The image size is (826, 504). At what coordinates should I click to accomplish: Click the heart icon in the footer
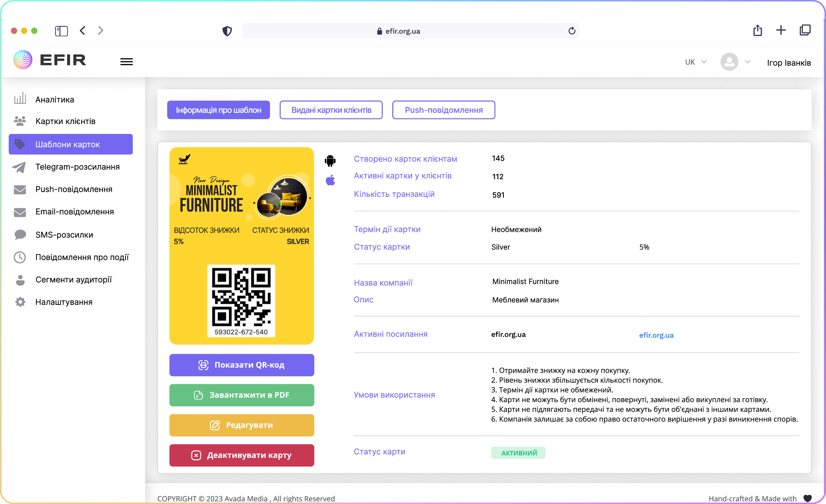coord(808,498)
